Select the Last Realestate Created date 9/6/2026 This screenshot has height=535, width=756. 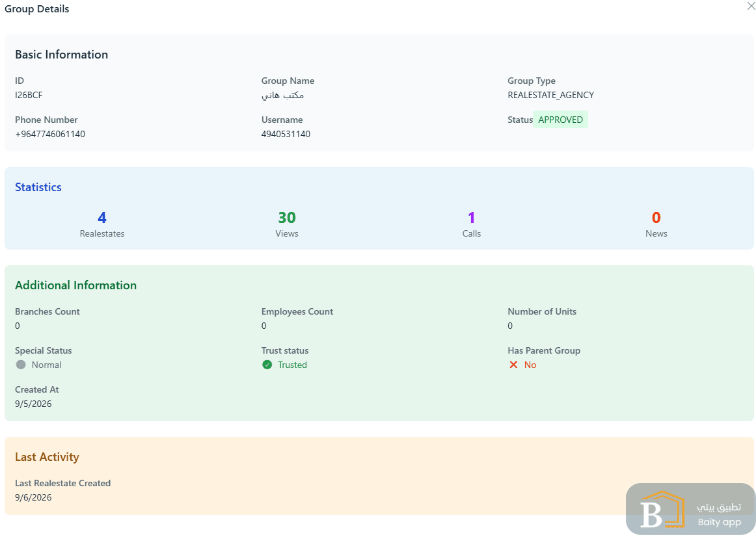tap(33, 497)
